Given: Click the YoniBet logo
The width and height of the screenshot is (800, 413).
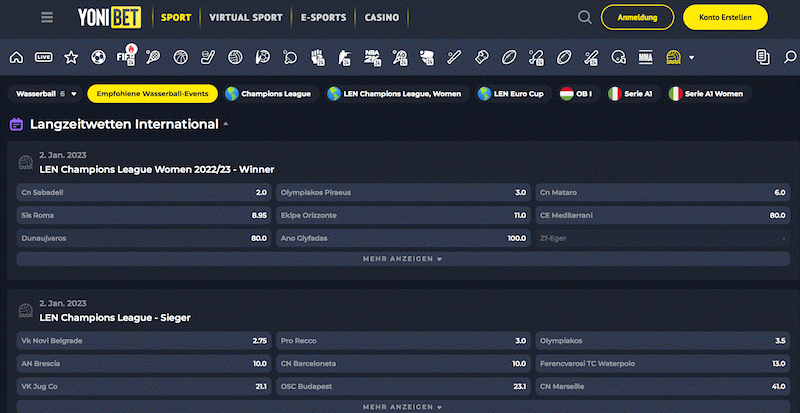Looking at the screenshot, I should 110,18.
